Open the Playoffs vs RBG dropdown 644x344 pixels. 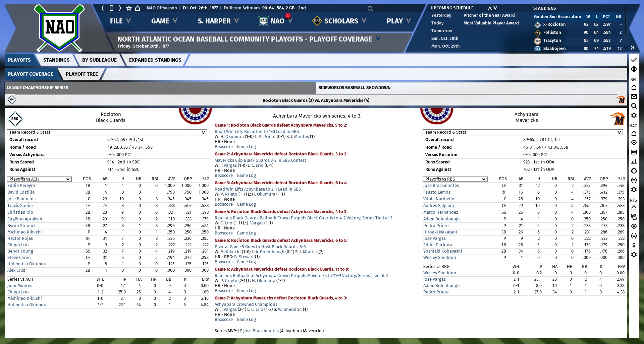click(455, 179)
